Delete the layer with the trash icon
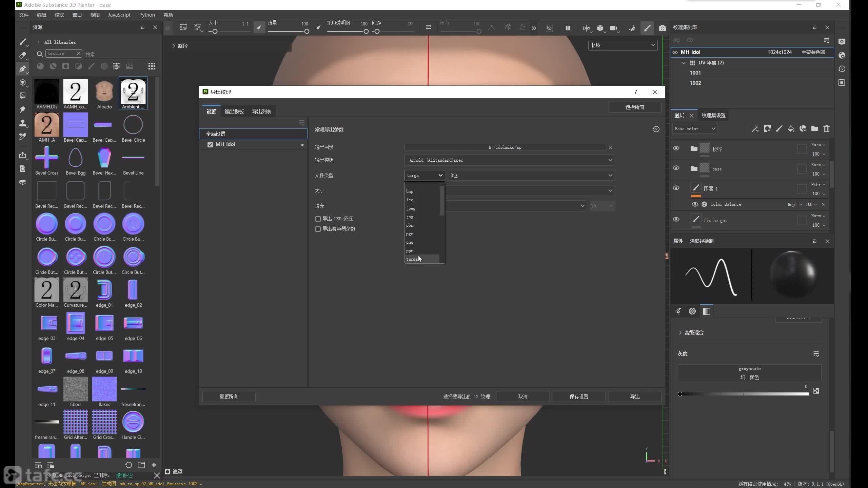This screenshot has height=488, width=868. (x=827, y=128)
